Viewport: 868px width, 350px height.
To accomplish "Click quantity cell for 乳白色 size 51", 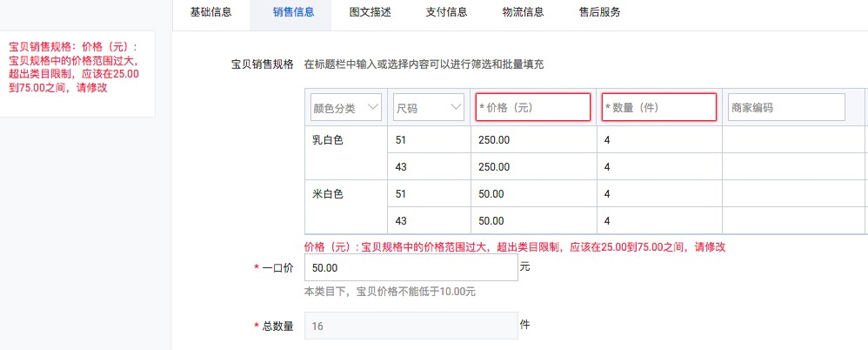I will (658, 140).
